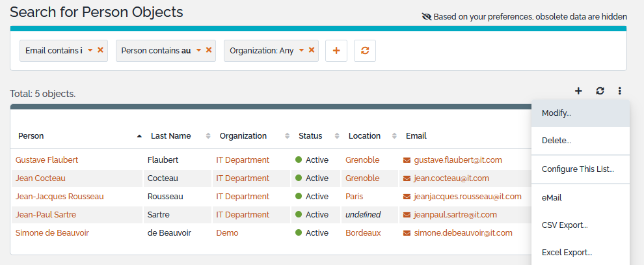The width and height of the screenshot is (644, 265).
Task: Remove the Organization filter criterion
Action: pyautogui.click(x=312, y=50)
